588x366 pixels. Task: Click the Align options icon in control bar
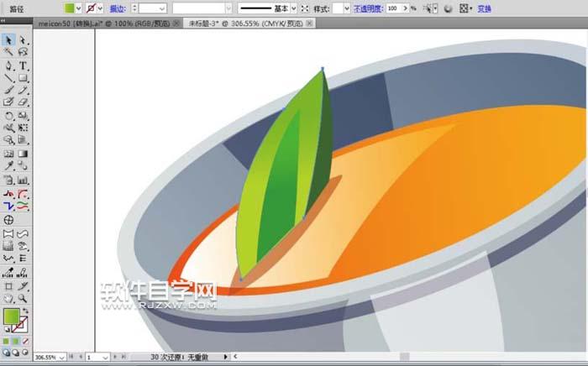464,8
